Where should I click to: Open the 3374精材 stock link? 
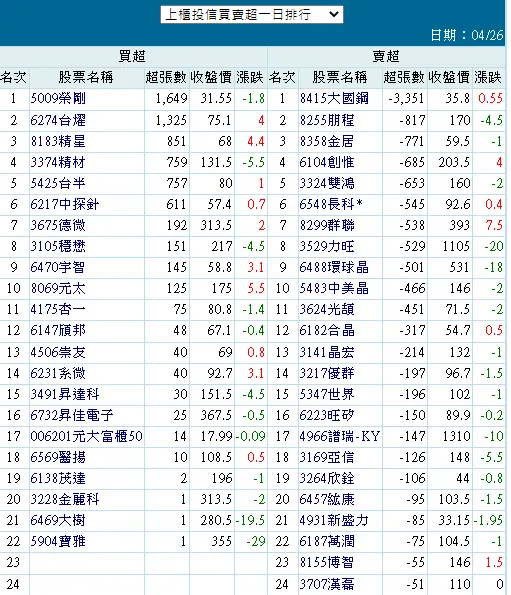[58, 162]
